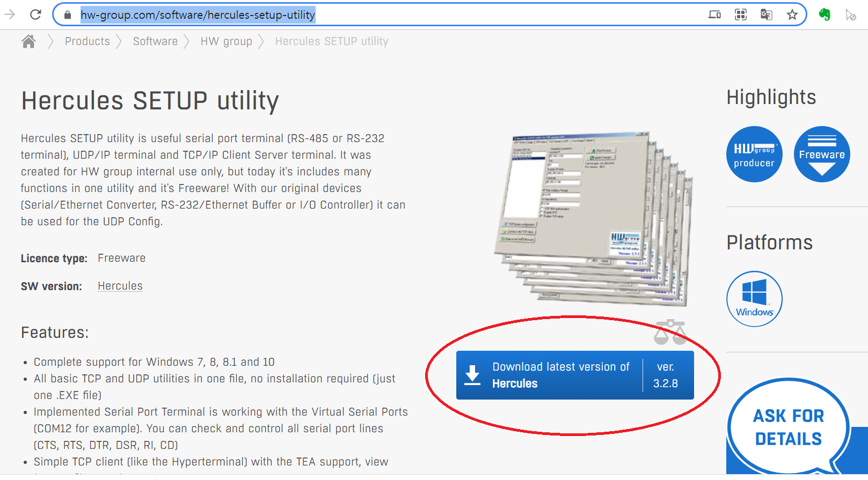
Task: Open the QR code icon in address bar
Action: 741,14
